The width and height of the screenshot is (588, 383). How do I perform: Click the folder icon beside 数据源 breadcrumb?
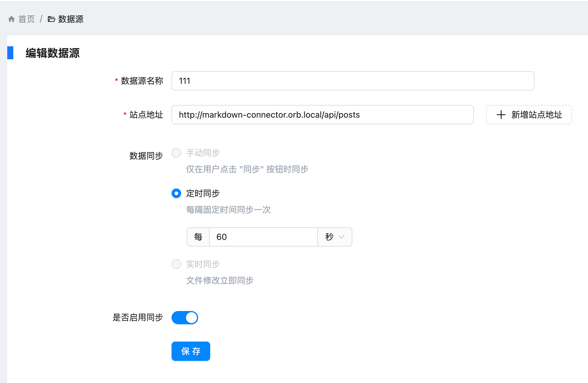coord(51,19)
